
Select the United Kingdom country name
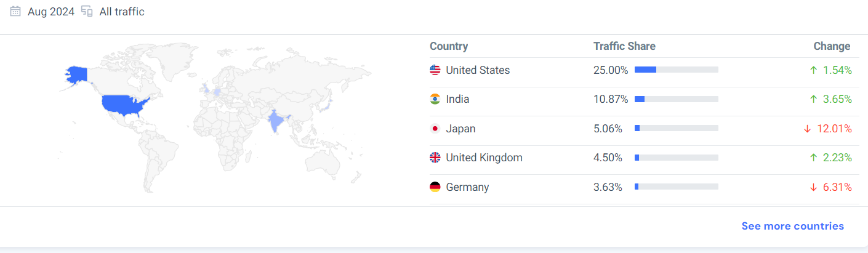tap(484, 158)
